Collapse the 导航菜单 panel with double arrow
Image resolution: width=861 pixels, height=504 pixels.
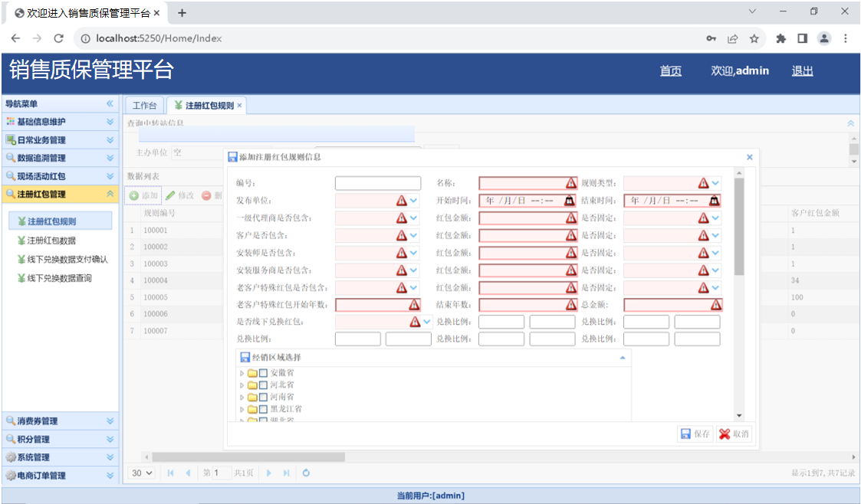click(x=110, y=103)
